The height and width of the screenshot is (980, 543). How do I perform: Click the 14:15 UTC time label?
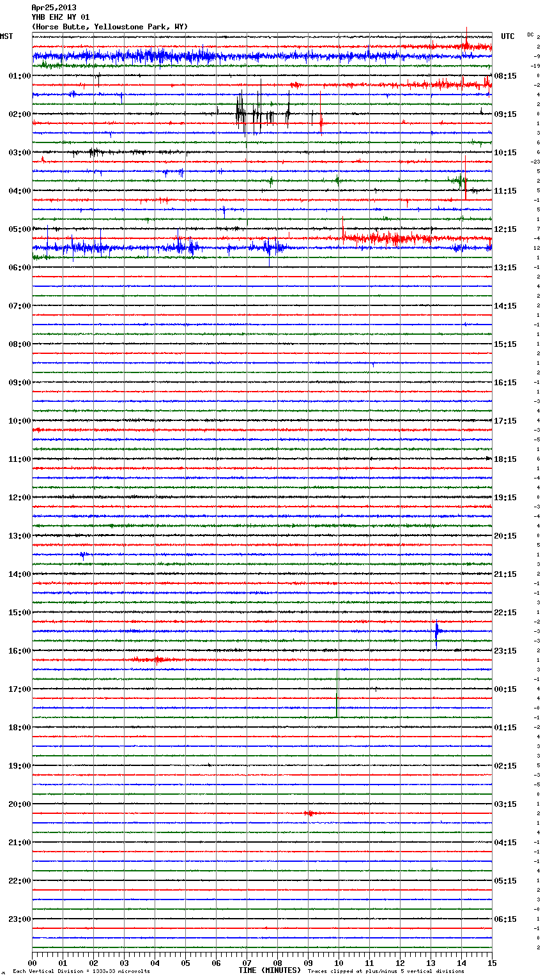(x=505, y=306)
